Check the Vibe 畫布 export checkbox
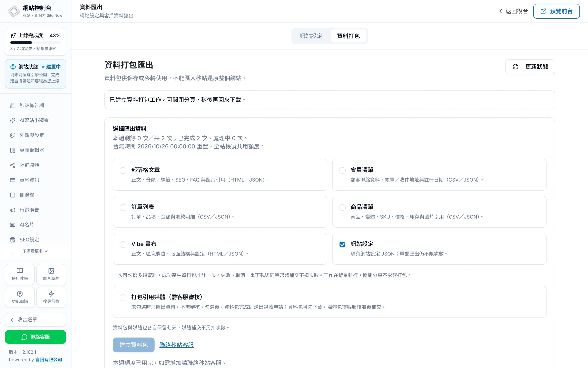588x368 pixels. 123,244
